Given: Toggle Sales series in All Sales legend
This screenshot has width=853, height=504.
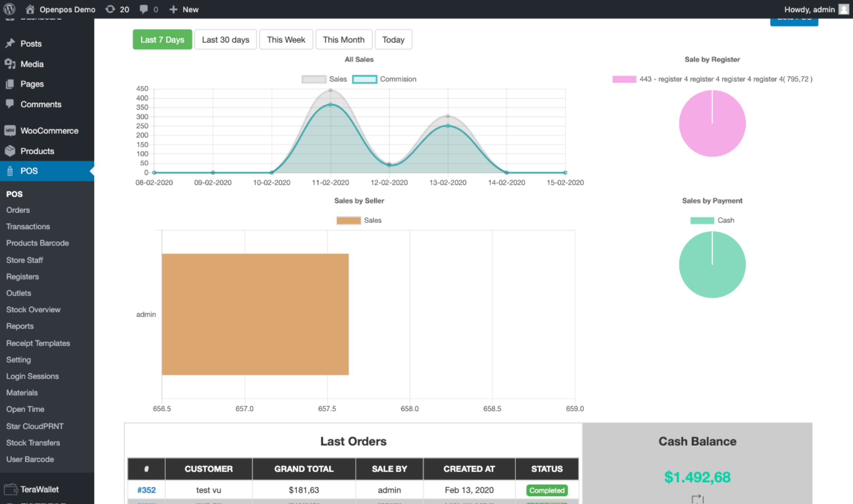Looking at the screenshot, I should coord(314,79).
